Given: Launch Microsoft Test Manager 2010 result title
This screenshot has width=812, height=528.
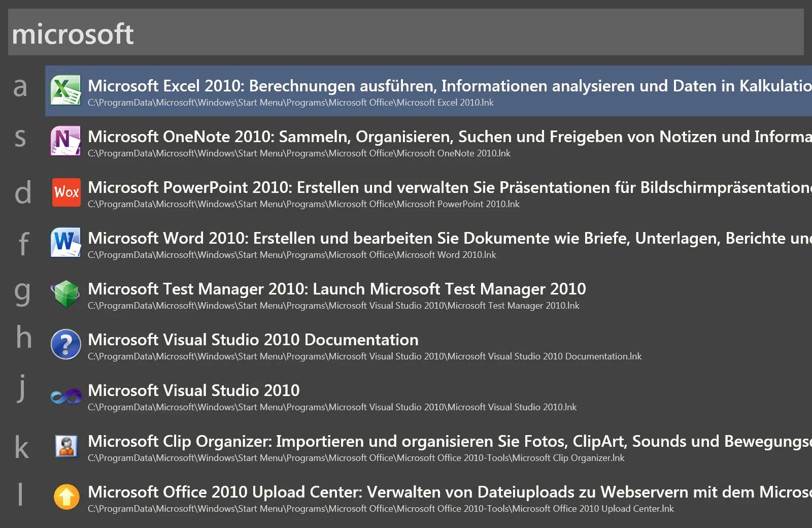Looking at the screenshot, I should (337, 289).
